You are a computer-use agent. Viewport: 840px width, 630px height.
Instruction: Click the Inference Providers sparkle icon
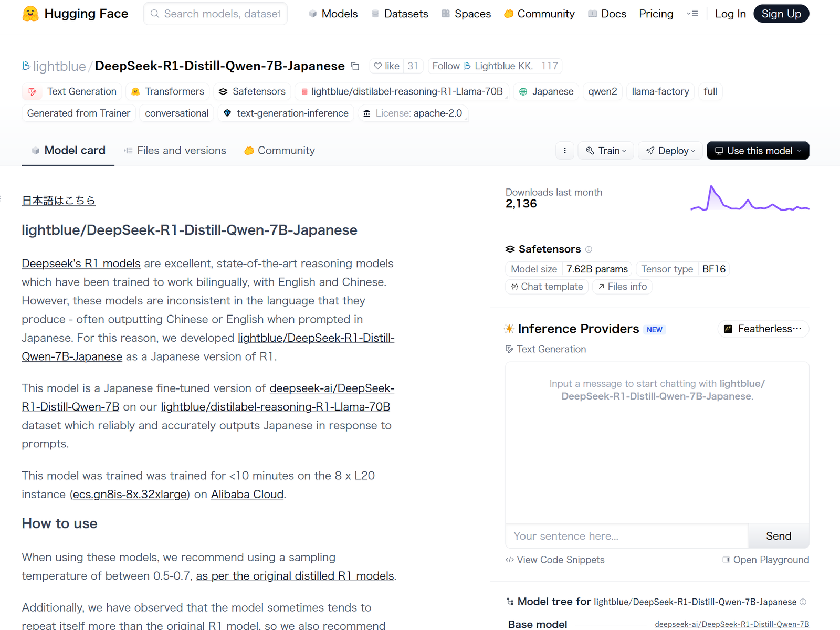(509, 329)
